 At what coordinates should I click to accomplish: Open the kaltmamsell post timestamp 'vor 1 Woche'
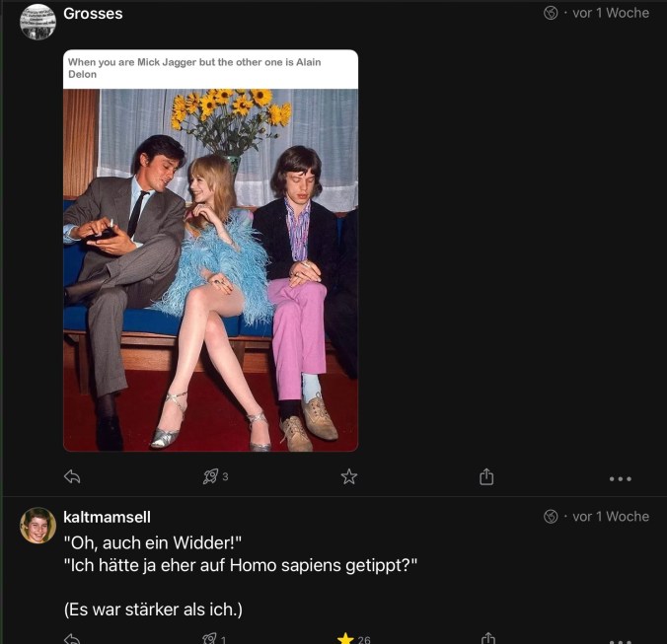[x=611, y=517]
